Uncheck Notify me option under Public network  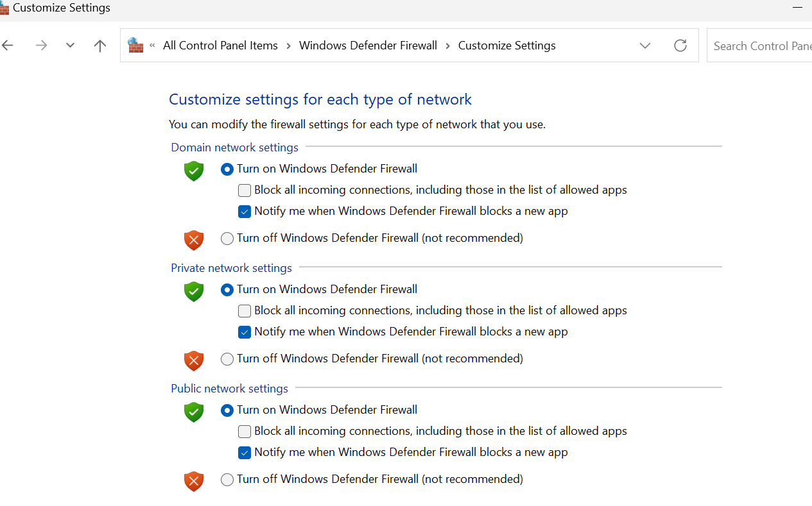[x=245, y=453]
